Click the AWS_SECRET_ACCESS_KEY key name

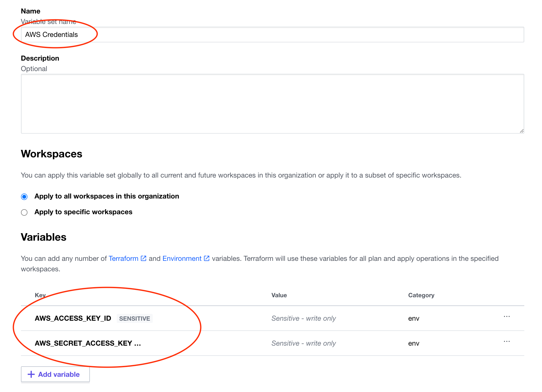pyautogui.click(x=83, y=343)
